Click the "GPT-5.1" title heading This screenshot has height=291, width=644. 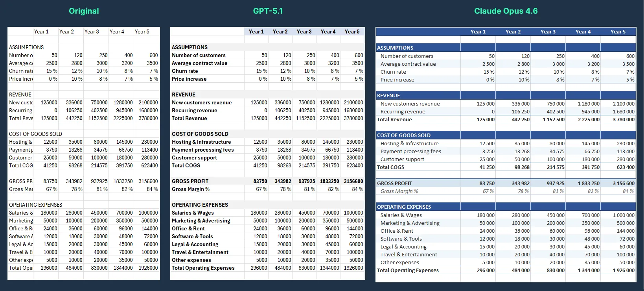(268, 11)
